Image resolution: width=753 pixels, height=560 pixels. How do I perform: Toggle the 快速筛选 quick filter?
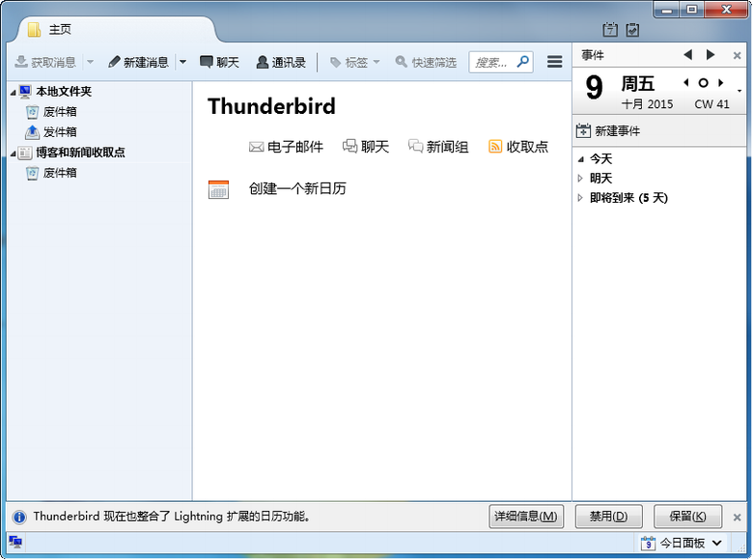[426, 62]
